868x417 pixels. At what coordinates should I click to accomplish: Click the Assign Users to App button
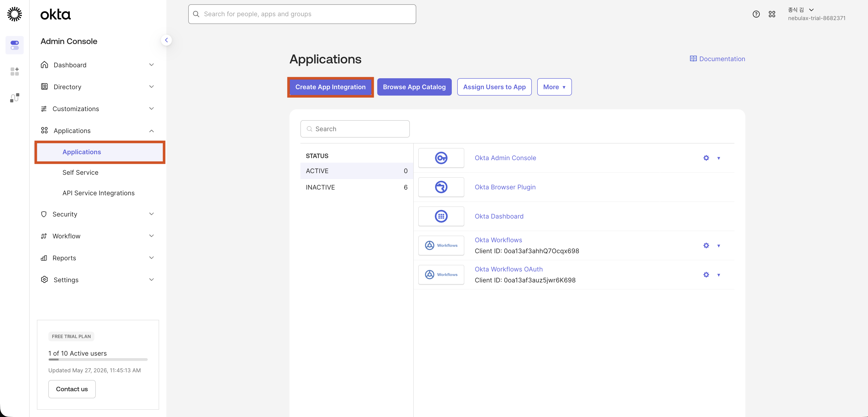494,87
